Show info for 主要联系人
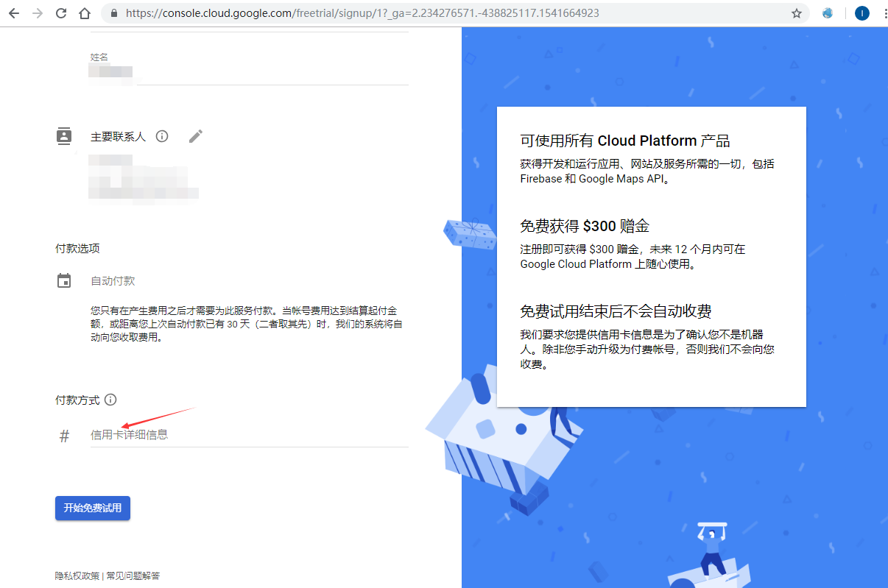 pos(162,136)
